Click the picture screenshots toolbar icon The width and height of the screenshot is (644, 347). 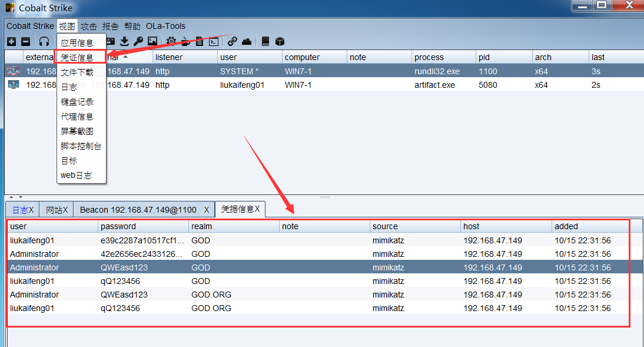tap(152, 41)
